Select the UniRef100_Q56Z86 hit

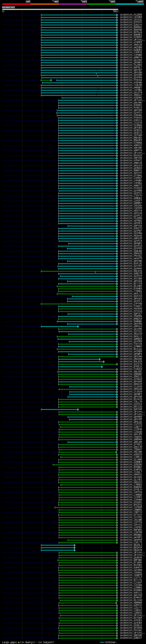[x=131, y=359]
